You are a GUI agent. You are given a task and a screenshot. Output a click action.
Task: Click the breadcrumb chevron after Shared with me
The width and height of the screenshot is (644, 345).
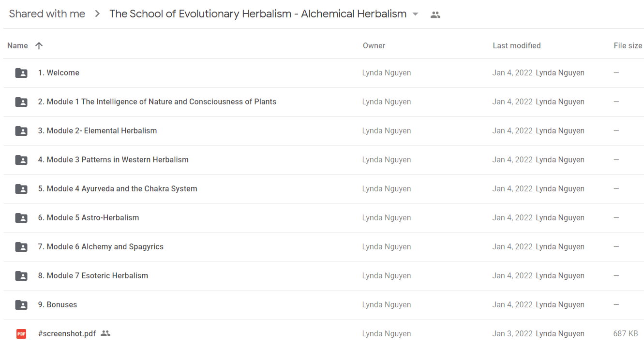click(97, 14)
